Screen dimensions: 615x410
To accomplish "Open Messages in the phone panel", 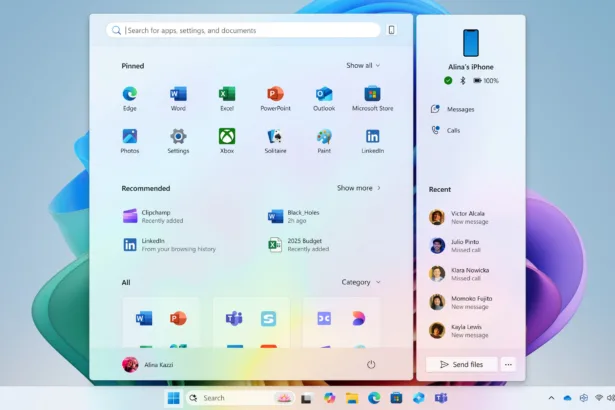I will [453, 109].
